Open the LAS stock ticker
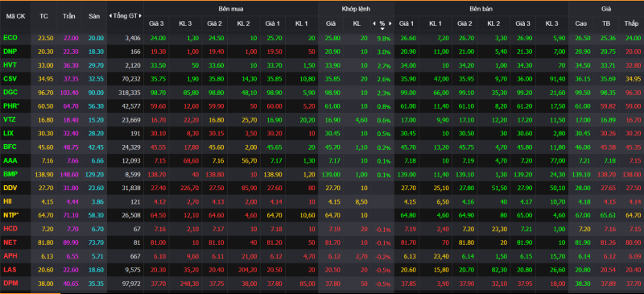Viewport: 644px width, 294px height. pos(10,270)
